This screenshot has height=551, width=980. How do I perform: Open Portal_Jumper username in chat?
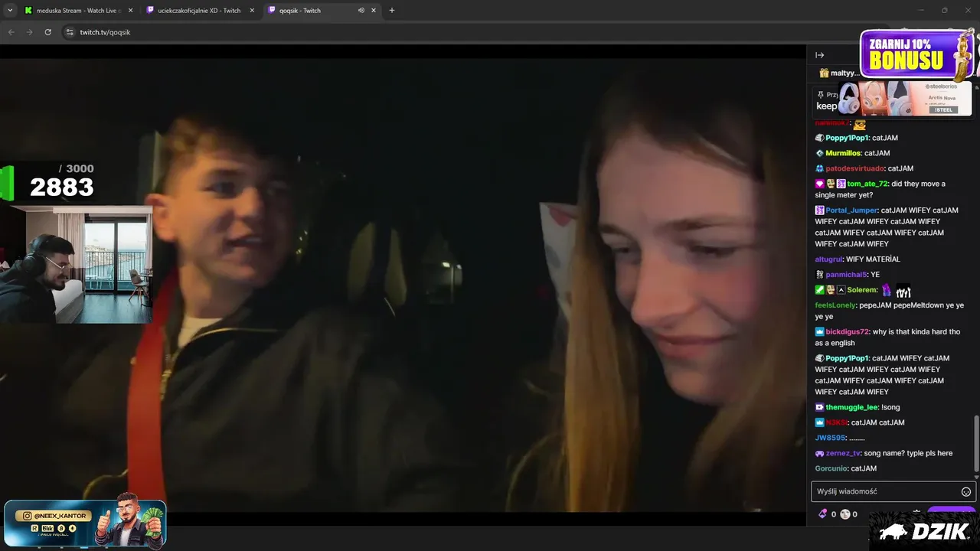(x=851, y=210)
